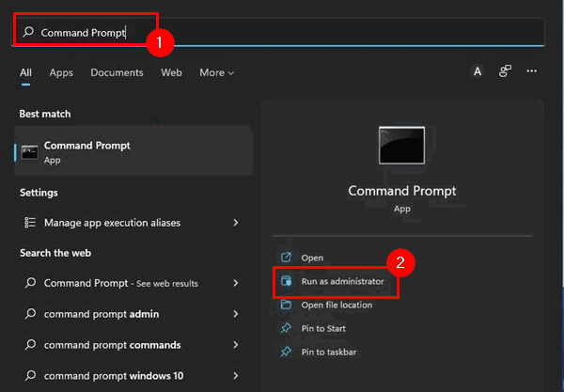Expand arrow for Command Prompt web results
Screen dimensions: 564x392
point(236,283)
